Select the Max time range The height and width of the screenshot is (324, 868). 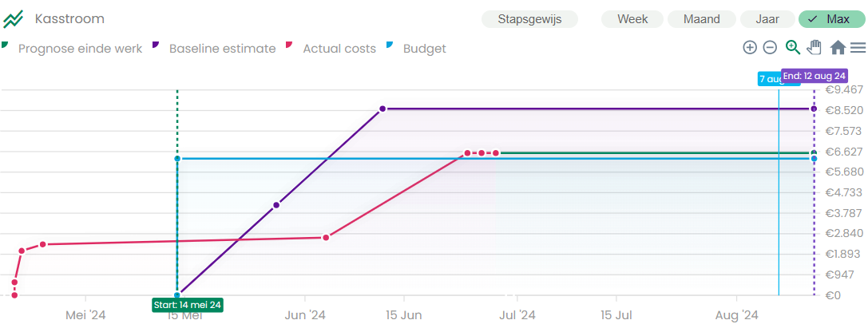click(x=830, y=19)
